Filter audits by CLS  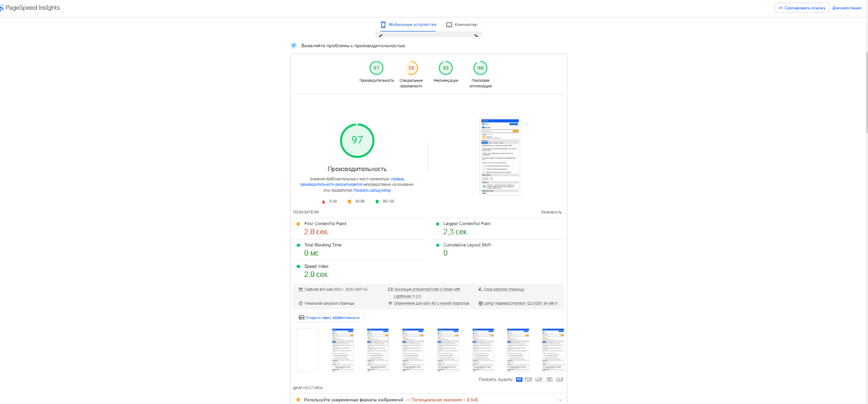[x=559, y=380]
